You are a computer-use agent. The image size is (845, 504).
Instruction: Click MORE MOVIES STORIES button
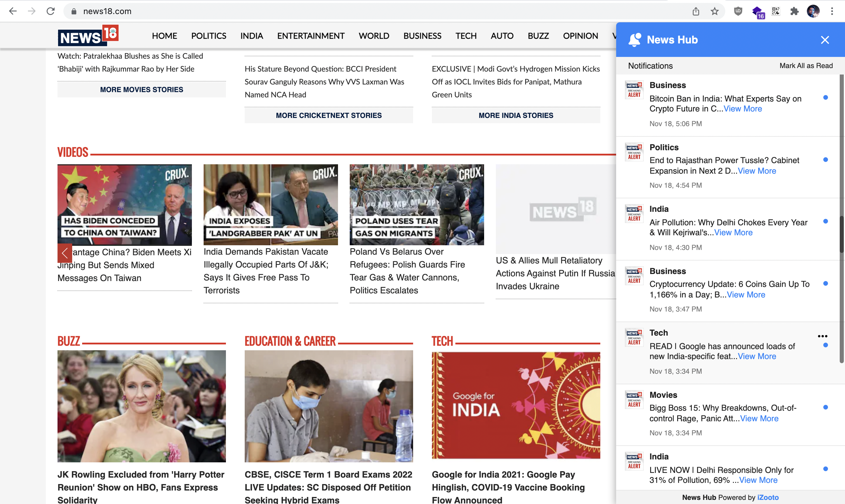click(x=142, y=90)
